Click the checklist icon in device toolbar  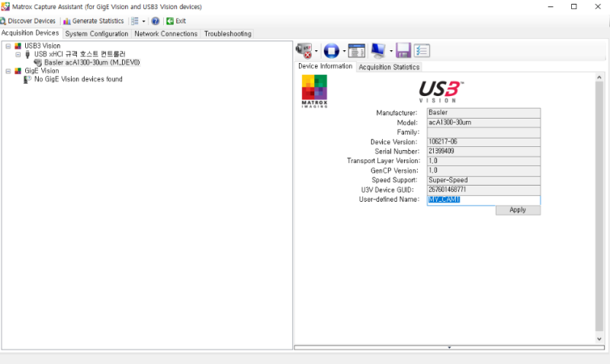pyautogui.click(x=422, y=51)
